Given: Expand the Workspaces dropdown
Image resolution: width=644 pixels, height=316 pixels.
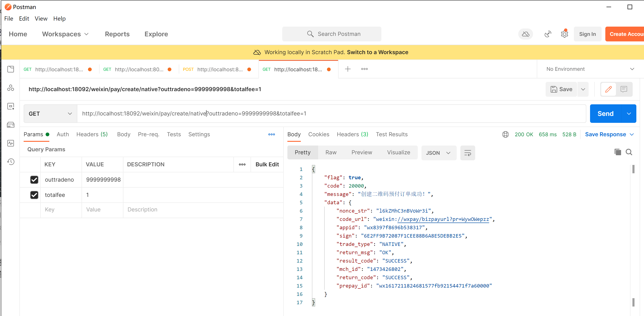Looking at the screenshot, I should pos(65,34).
